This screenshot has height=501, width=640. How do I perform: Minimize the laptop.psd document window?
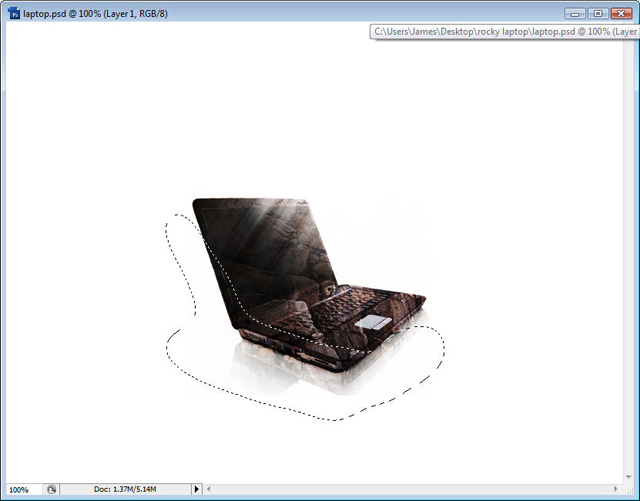[x=575, y=14]
